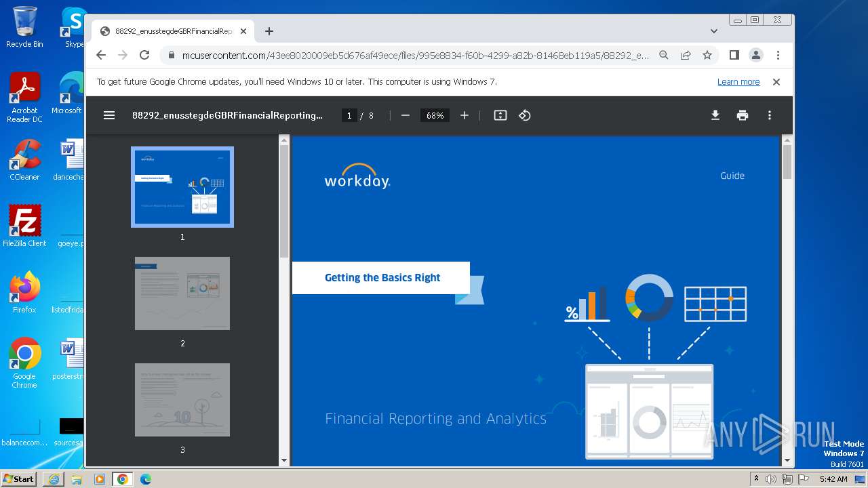Open Chrome three-dot menu

[x=778, y=55]
